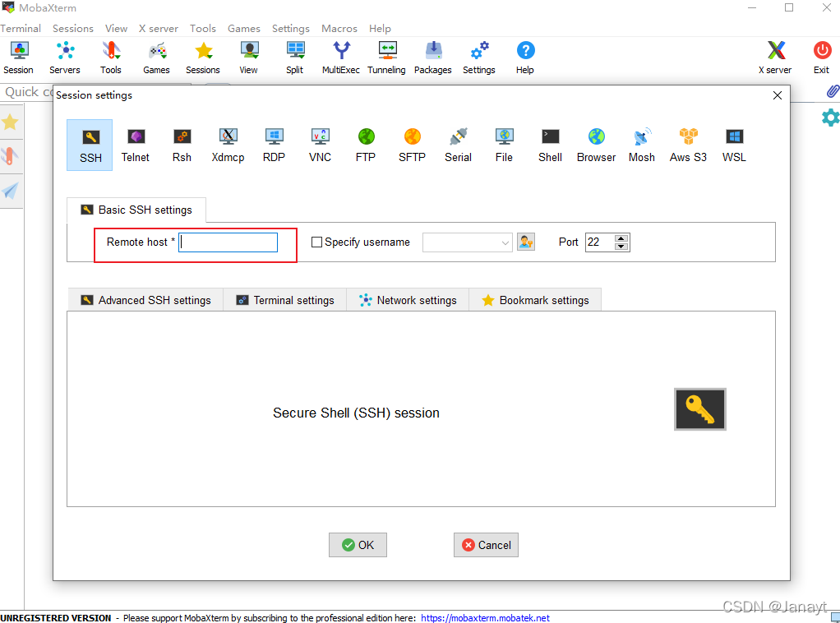840x623 pixels.
Task: Select the VNC session type
Action: [321, 145]
